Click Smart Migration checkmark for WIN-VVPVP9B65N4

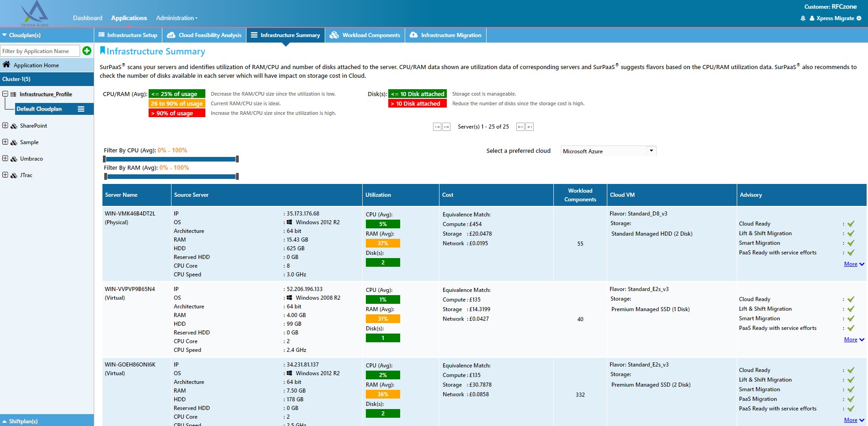click(851, 318)
